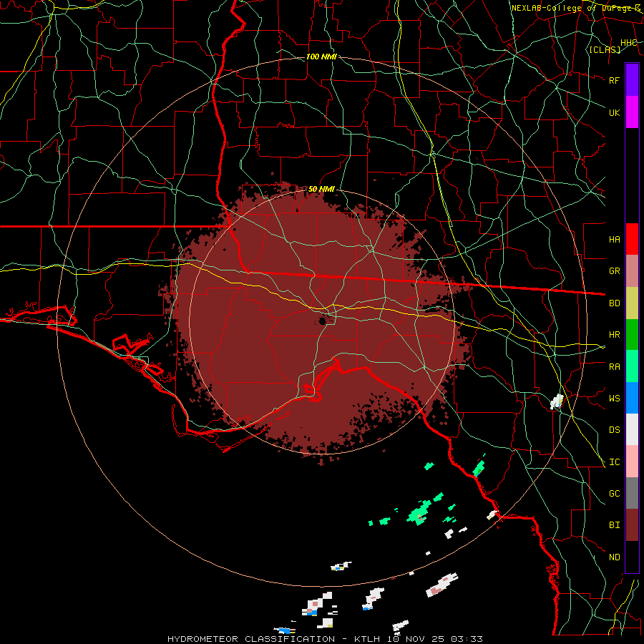Select the ND legend label
Screen dimensions: 644x644
[614, 557]
